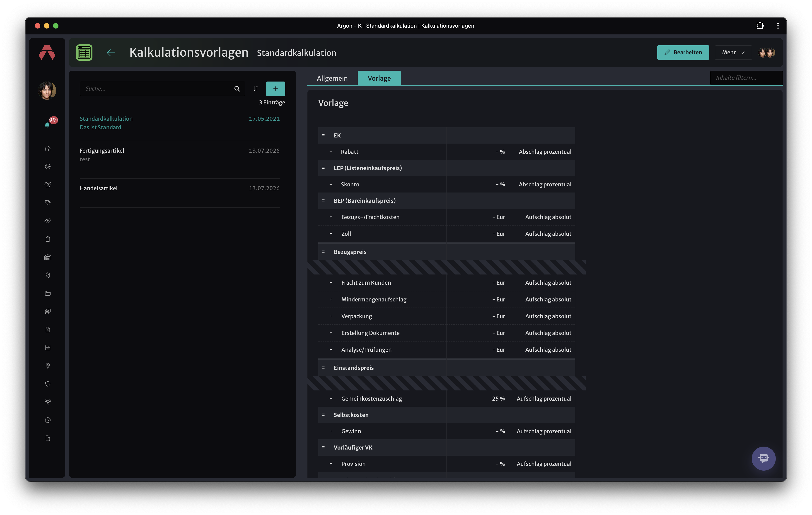Open the window three-dot menu
Screen dimensions: 812x515
click(778, 26)
